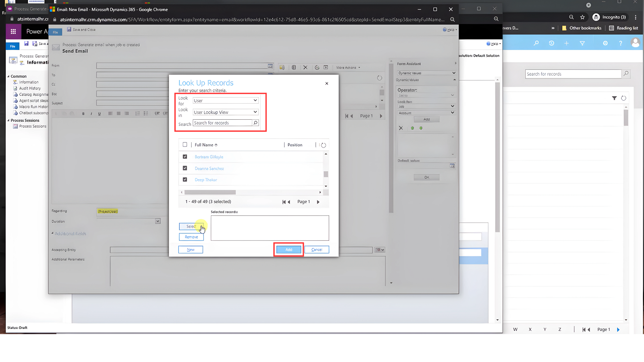Open the Deanna Sanchez record link
The height and width of the screenshot is (362, 644).
[209, 169]
